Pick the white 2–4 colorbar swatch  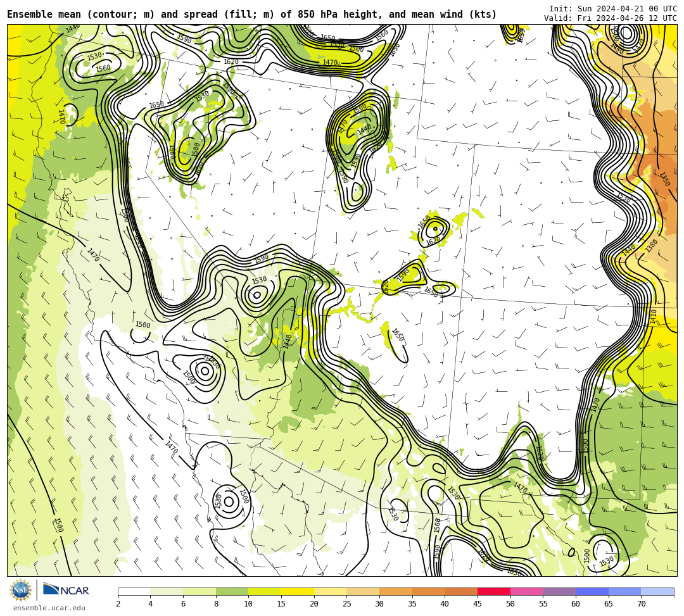point(134,591)
